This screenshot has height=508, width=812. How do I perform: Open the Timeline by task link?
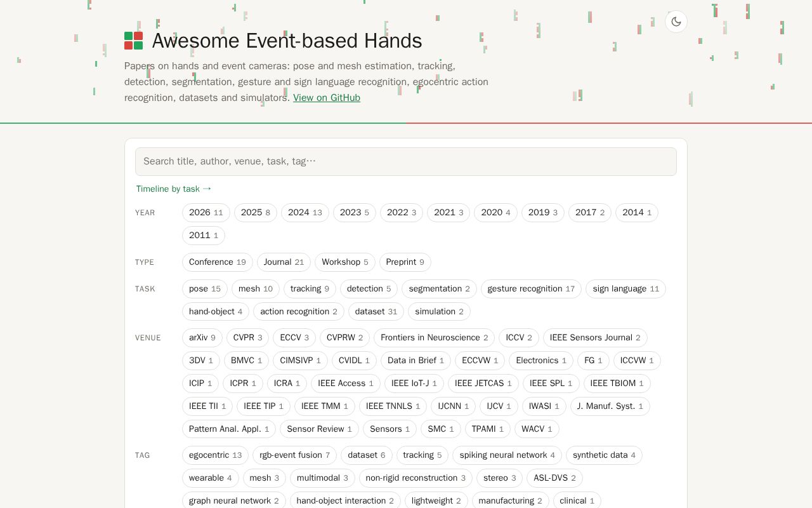[x=174, y=189]
